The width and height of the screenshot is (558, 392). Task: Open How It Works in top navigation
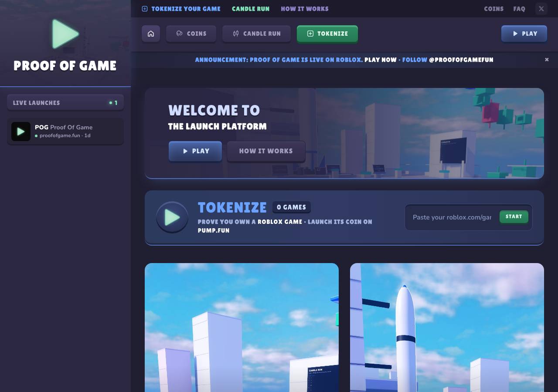[305, 9]
